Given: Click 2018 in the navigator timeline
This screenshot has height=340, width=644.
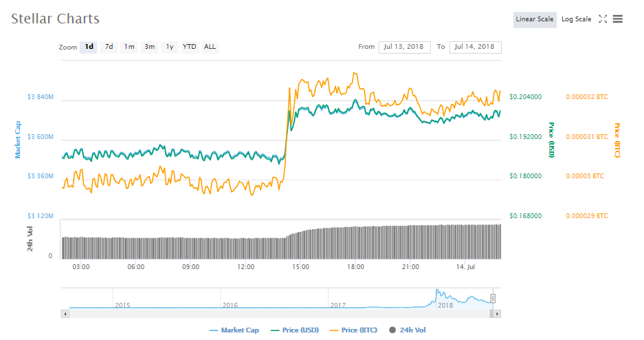Looking at the screenshot, I should [x=445, y=305].
